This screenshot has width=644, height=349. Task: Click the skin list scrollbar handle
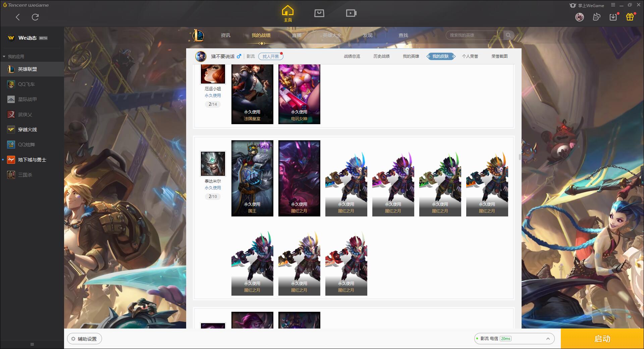[520, 157]
